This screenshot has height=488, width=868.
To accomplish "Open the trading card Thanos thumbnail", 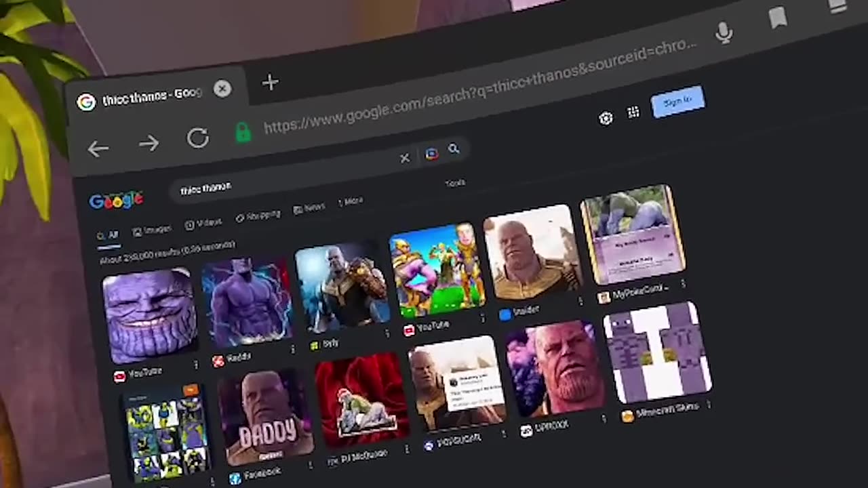I will [x=633, y=235].
